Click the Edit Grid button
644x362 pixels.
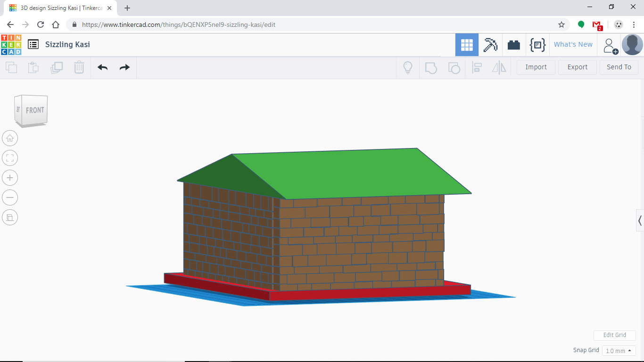[x=614, y=335]
